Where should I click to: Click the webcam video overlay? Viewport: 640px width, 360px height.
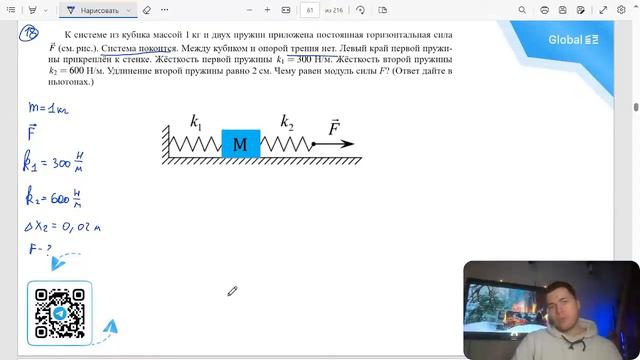coord(551,310)
